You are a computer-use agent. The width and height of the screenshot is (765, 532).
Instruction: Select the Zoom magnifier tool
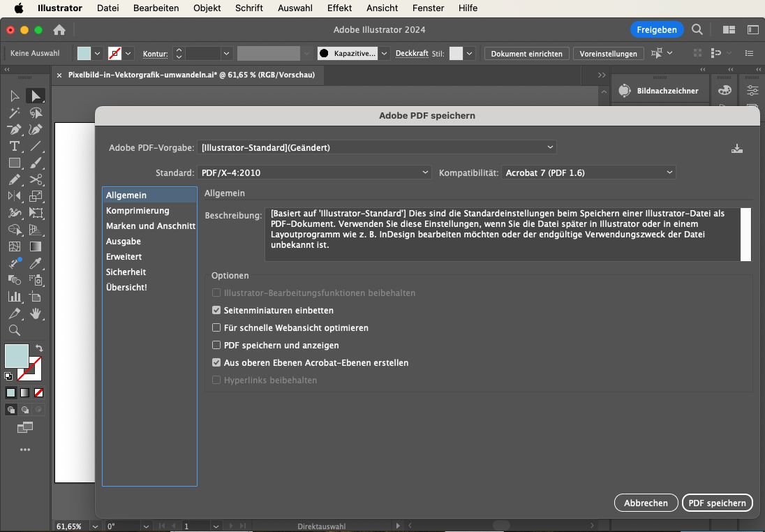pos(14,330)
